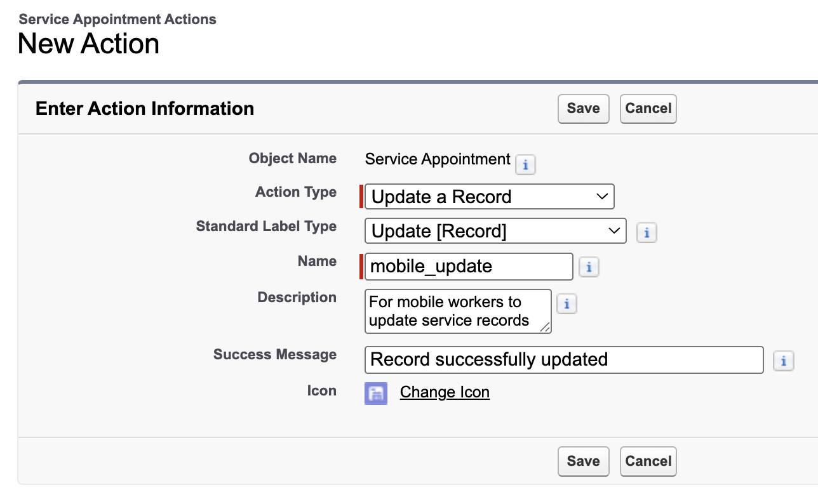Click the Service Appointment Actions breadcrumb text
The image size is (818, 504).
click(x=117, y=19)
